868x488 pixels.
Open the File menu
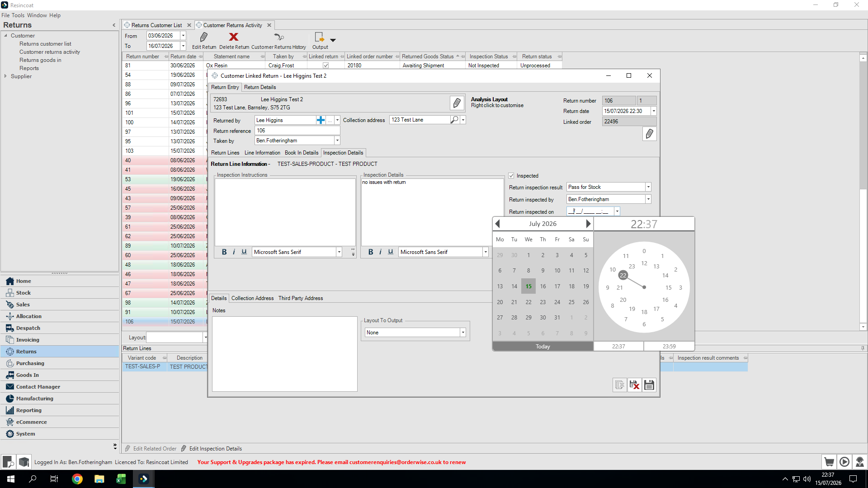[x=5, y=15]
